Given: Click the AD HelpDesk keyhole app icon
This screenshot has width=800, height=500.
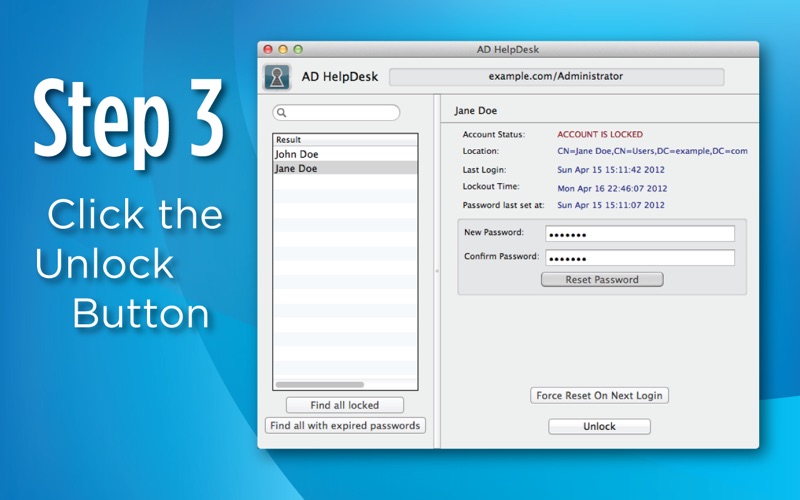Looking at the screenshot, I should click(277, 77).
